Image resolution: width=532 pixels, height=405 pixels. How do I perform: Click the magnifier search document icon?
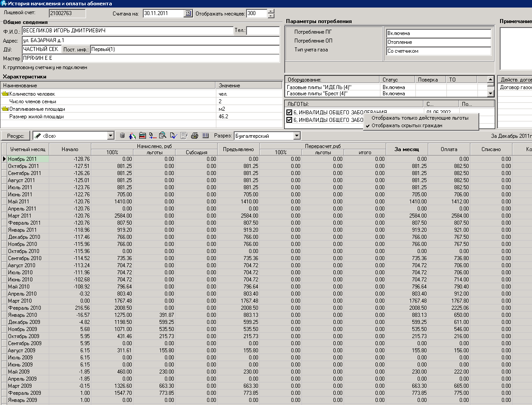163,136
